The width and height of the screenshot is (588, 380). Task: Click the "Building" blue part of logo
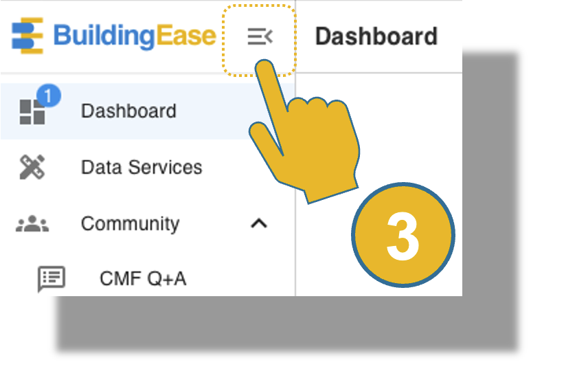[104, 36]
